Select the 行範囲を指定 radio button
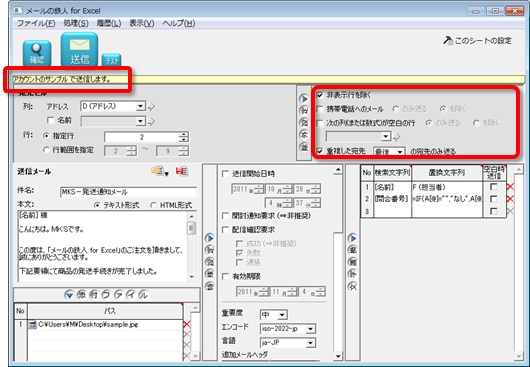This screenshot has width=530, height=367. (46, 150)
